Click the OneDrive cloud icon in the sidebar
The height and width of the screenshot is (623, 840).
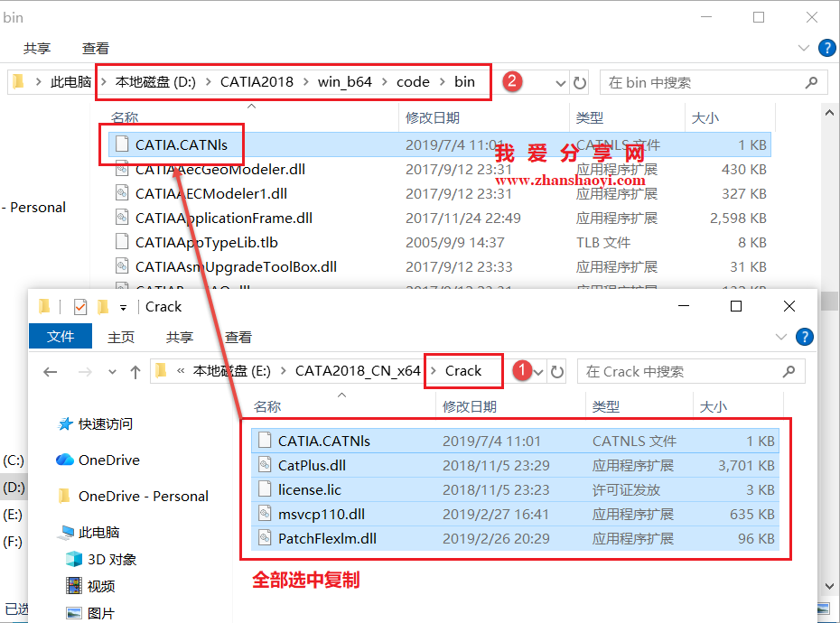pos(62,460)
